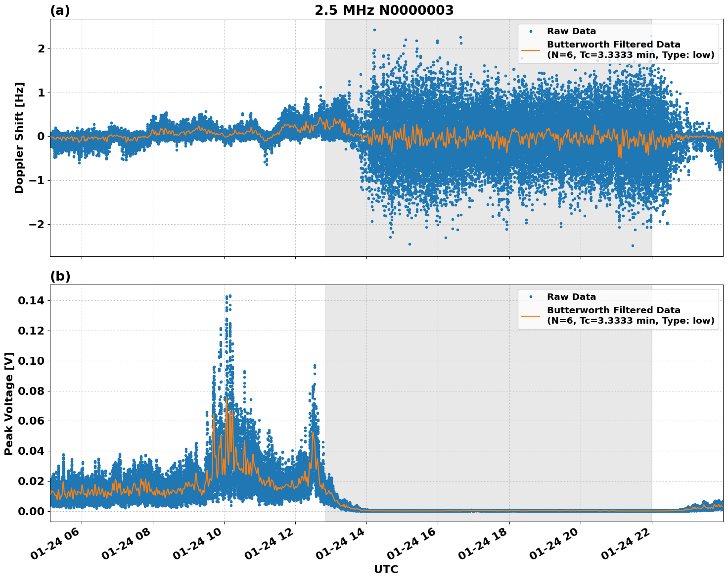Click the plot title "2.5 MHz N0000003"
Image resolution: width=728 pixels, height=580 pixels.
pyautogui.click(x=384, y=10)
